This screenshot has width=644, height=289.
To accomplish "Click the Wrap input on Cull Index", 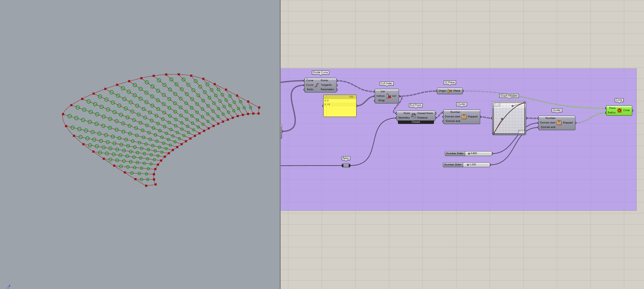I will click(381, 101).
